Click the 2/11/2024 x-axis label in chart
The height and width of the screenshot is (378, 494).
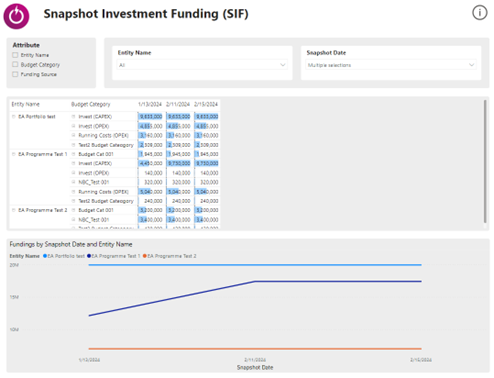pos(255,360)
